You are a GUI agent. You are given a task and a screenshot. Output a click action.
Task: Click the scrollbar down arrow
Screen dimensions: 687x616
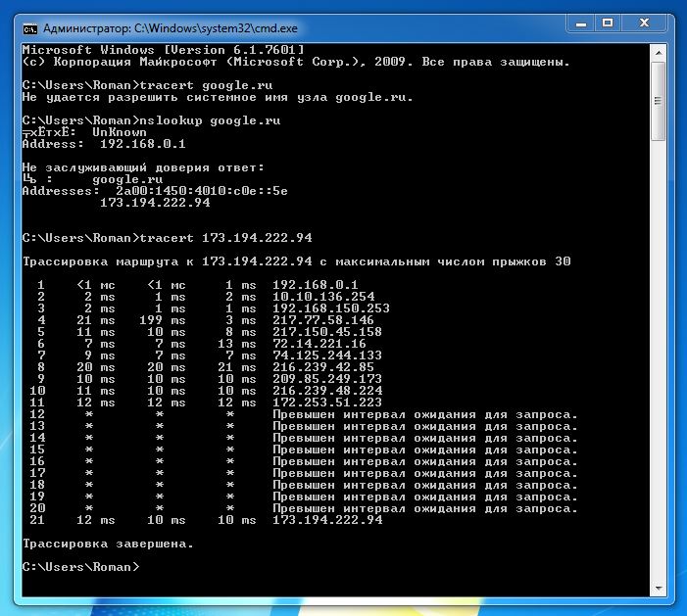pyautogui.click(x=658, y=588)
